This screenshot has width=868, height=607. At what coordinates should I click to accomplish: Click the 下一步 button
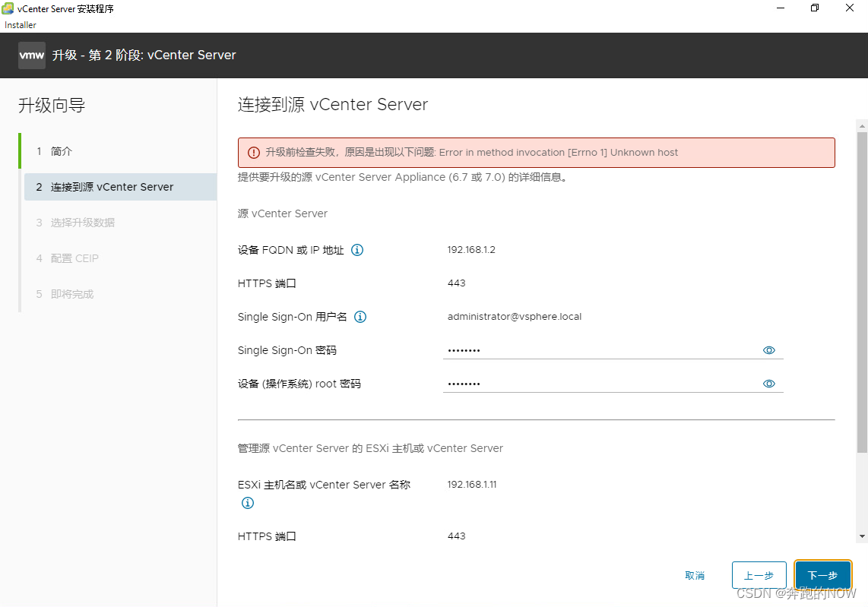[x=822, y=575]
